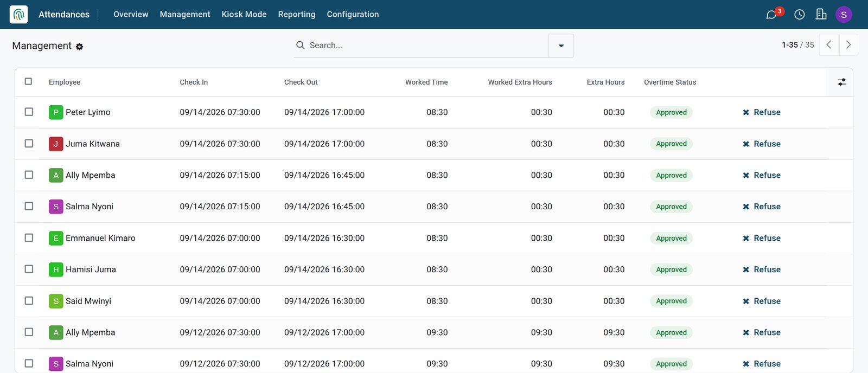Refuse Hamisi Juma's overtime

[762, 269]
